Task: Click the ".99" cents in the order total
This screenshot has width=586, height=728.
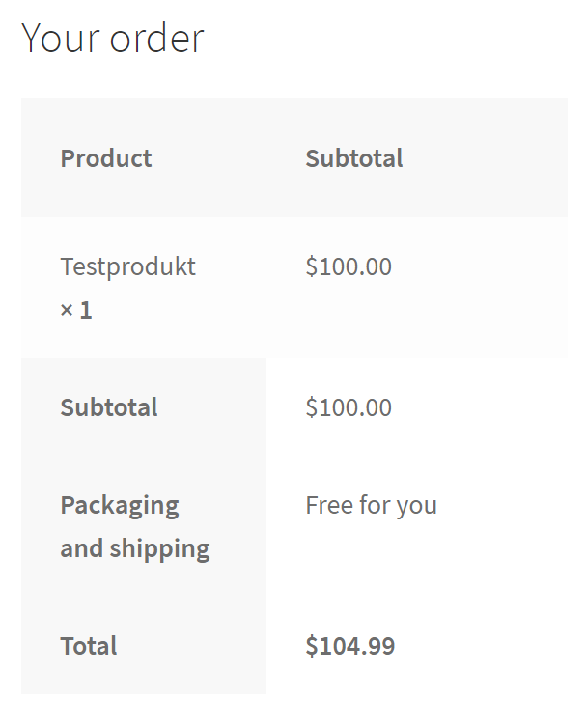Action: coord(378,646)
